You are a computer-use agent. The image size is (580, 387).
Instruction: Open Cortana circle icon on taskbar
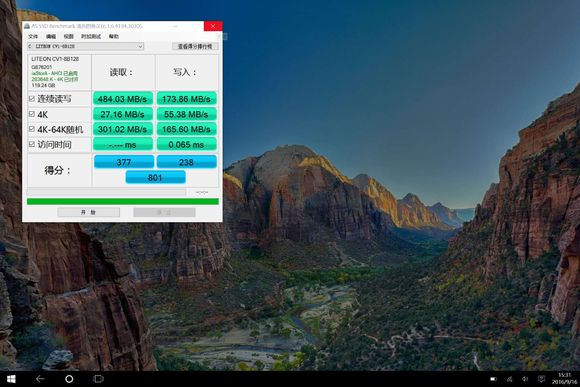click(x=69, y=379)
